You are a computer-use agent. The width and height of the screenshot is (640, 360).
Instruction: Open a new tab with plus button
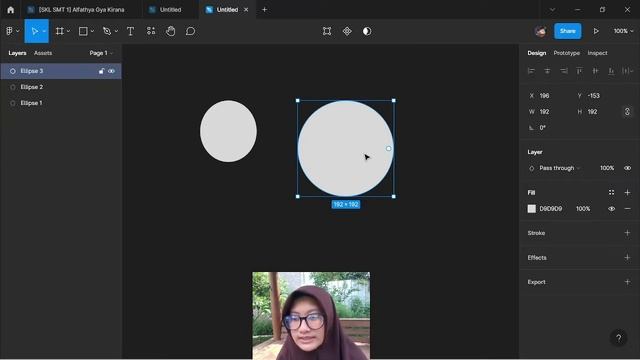point(264,10)
